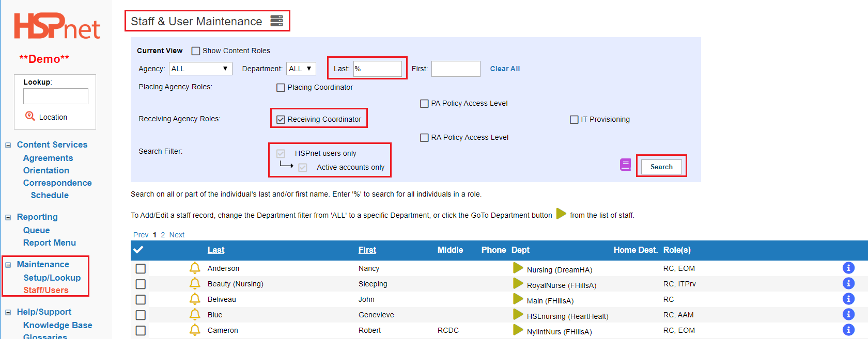868x339 pixels.
Task: Open Staff/Users under Maintenance
Action: coord(45,290)
